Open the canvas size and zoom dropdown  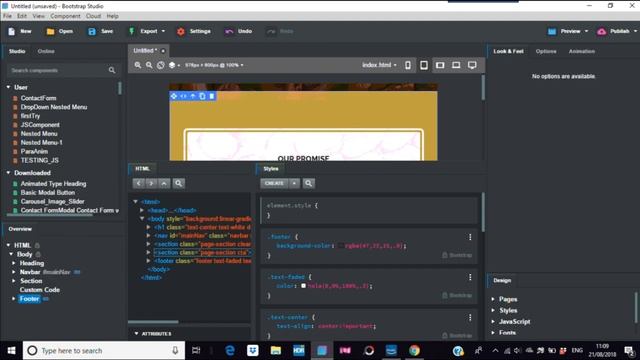coord(214,65)
